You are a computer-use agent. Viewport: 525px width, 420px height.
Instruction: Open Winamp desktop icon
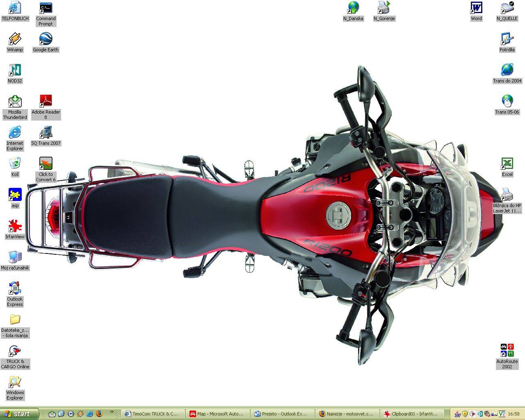point(15,43)
